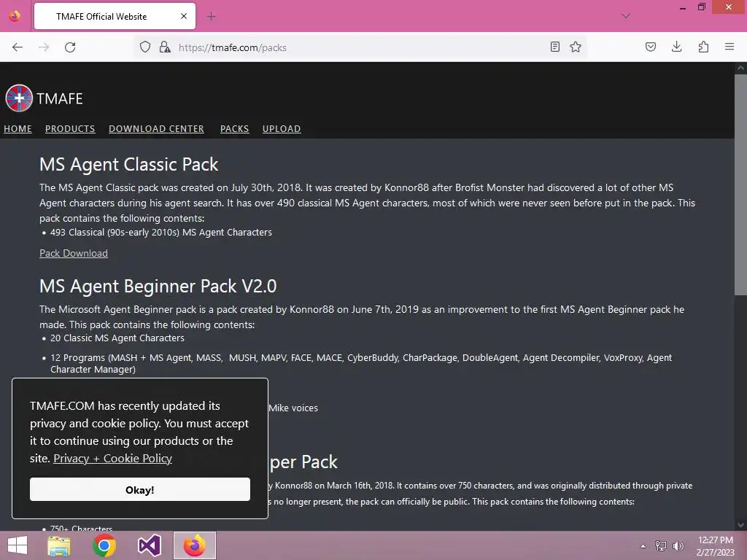Click the Firefox taskbar icon
Viewport: 747px width, 560px height.
(x=194, y=545)
